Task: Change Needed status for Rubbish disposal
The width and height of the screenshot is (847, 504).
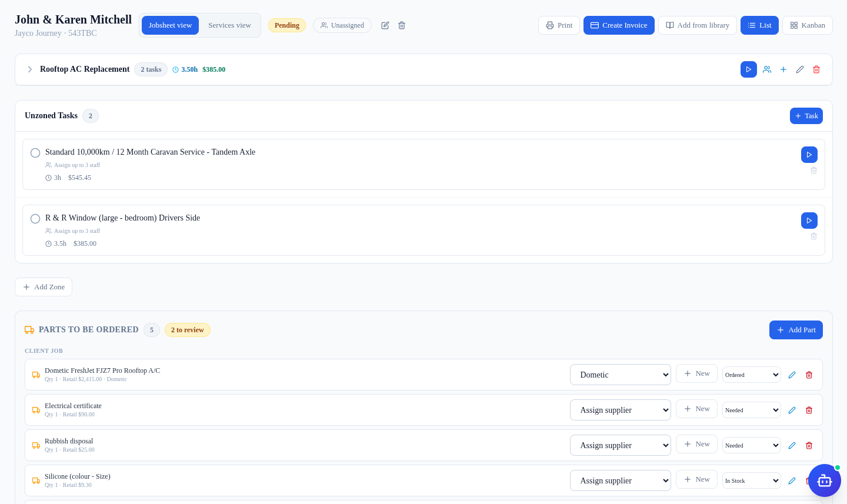Action: tap(752, 445)
